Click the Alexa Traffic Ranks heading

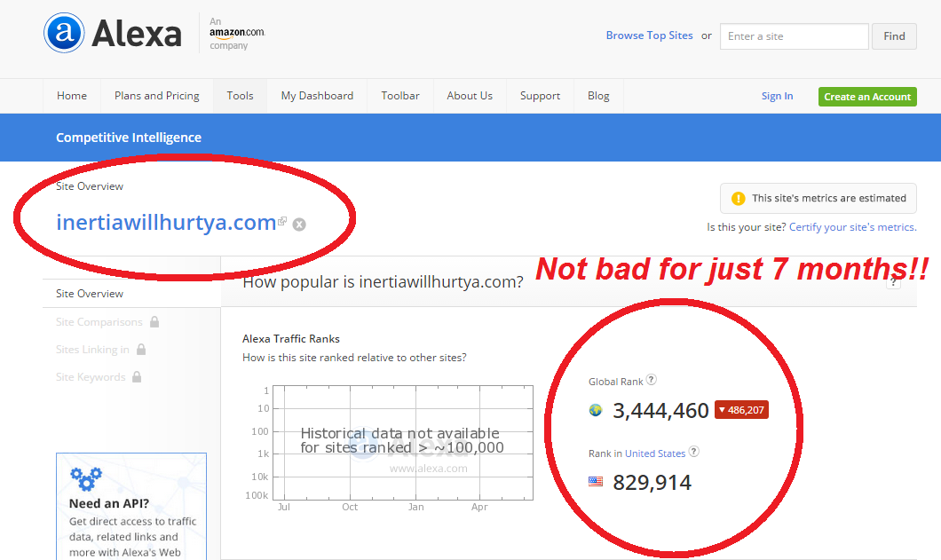pos(291,338)
